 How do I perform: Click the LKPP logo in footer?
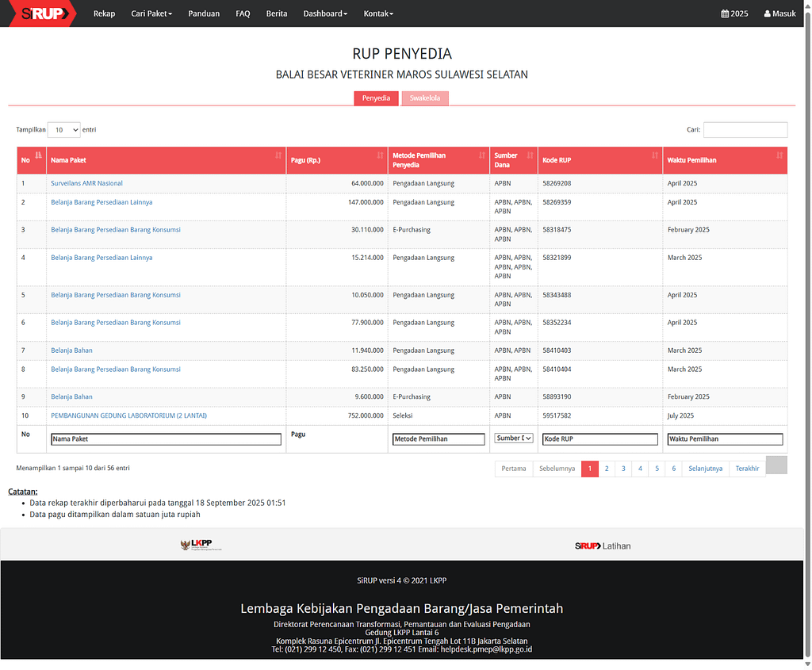[201, 545]
